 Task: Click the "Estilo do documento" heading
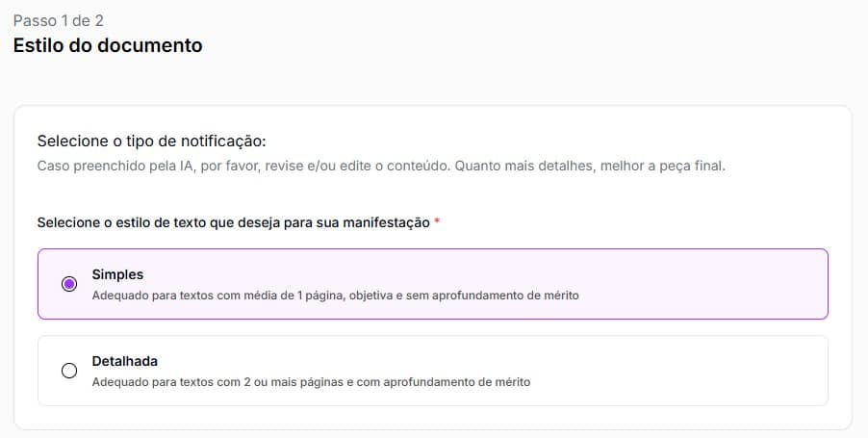click(x=108, y=45)
